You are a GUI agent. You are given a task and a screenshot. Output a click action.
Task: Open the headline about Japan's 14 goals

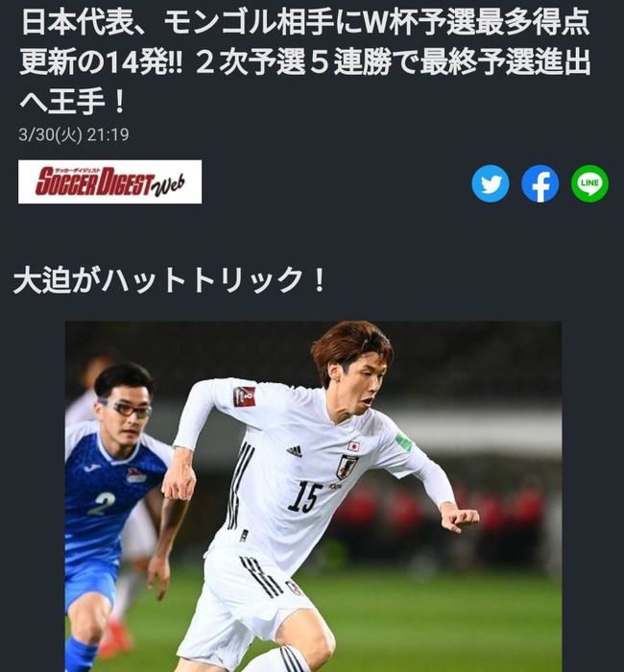pos(305,61)
